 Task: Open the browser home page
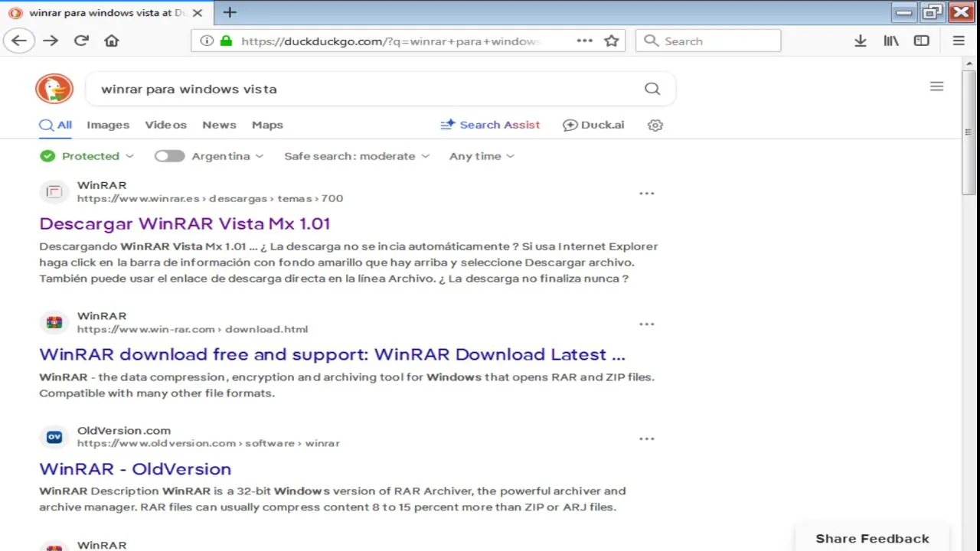pos(112,41)
